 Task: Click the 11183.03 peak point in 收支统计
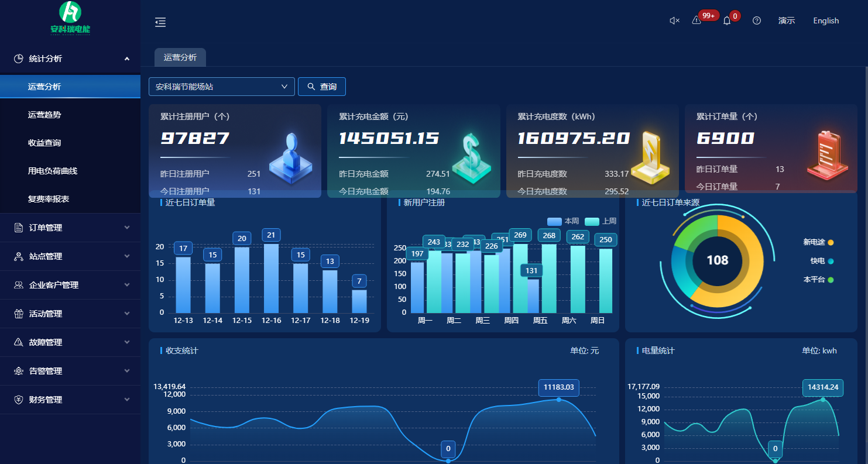(x=558, y=400)
